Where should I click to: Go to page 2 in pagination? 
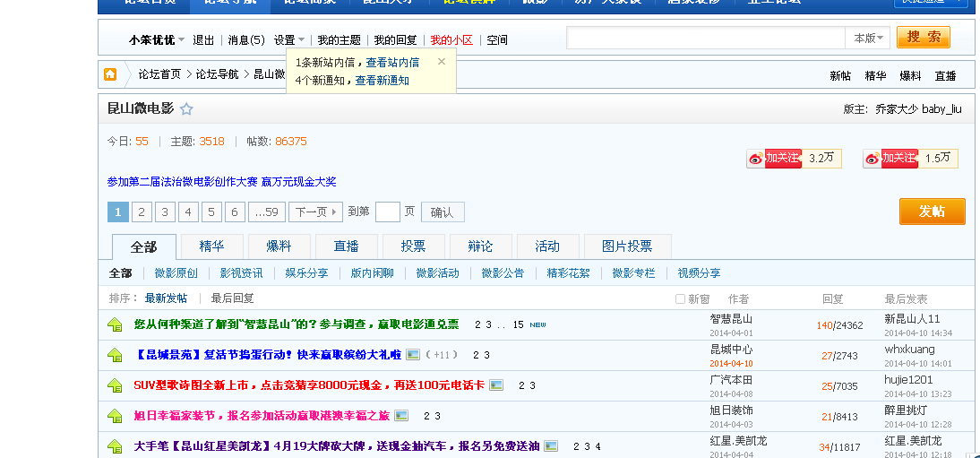click(x=142, y=212)
